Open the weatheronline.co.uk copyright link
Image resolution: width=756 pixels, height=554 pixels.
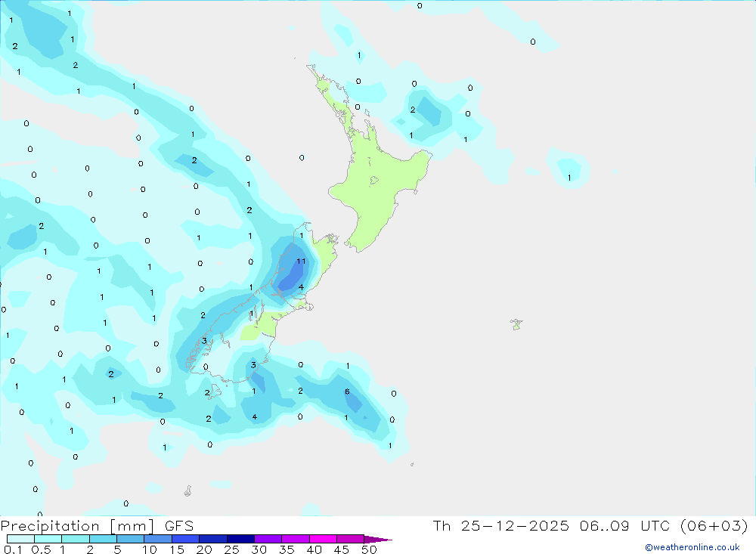(x=692, y=547)
